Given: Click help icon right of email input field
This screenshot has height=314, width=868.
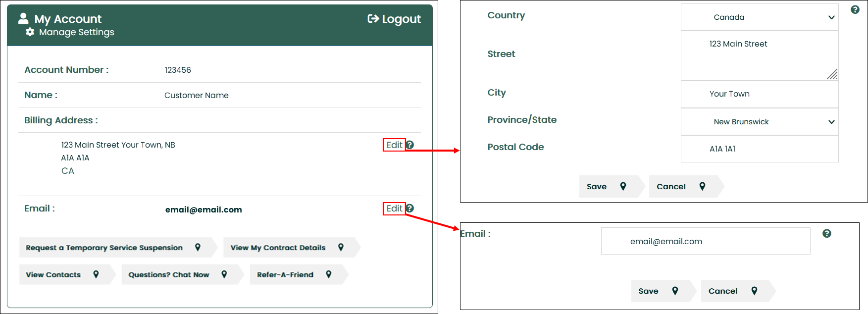Looking at the screenshot, I should click(827, 234).
